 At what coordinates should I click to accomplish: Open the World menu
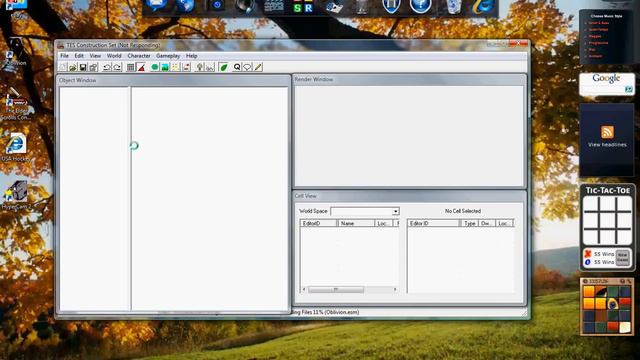click(114, 56)
